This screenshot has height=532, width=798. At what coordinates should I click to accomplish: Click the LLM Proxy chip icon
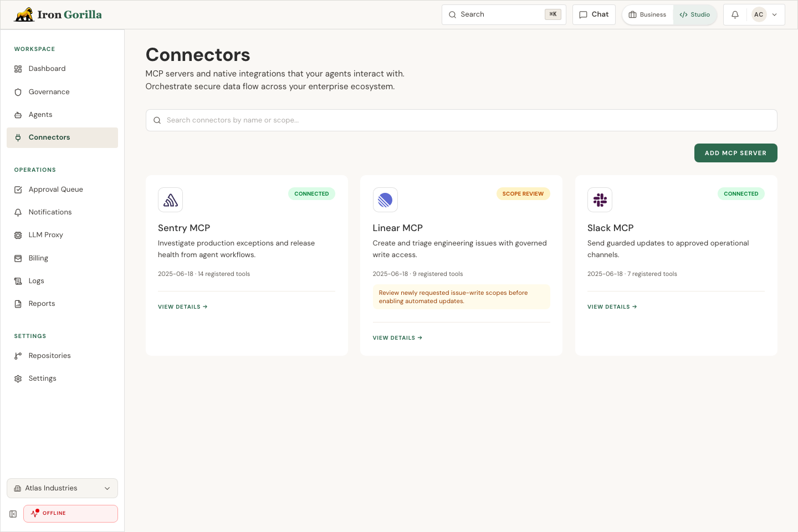[x=18, y=235]
